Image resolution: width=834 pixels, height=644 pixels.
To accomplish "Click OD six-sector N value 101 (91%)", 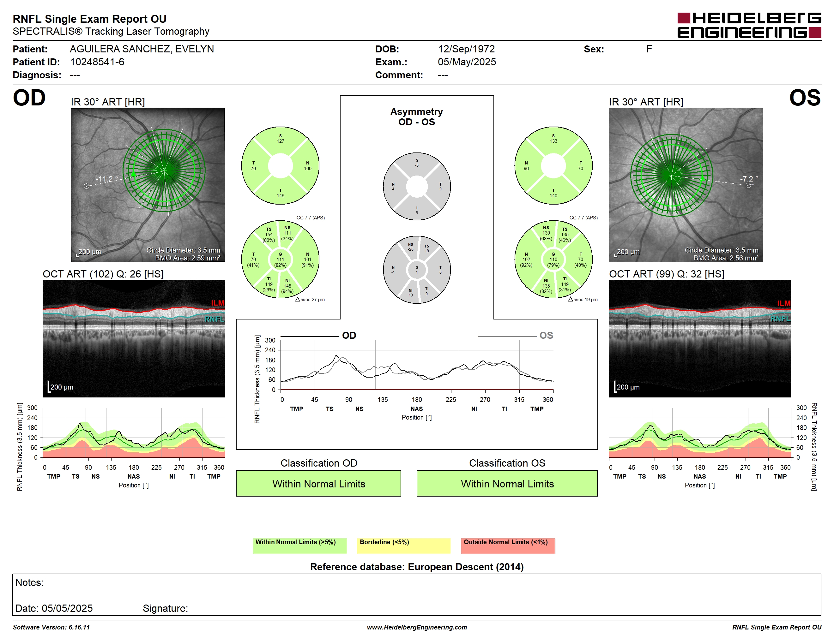I will coord(307,262).
